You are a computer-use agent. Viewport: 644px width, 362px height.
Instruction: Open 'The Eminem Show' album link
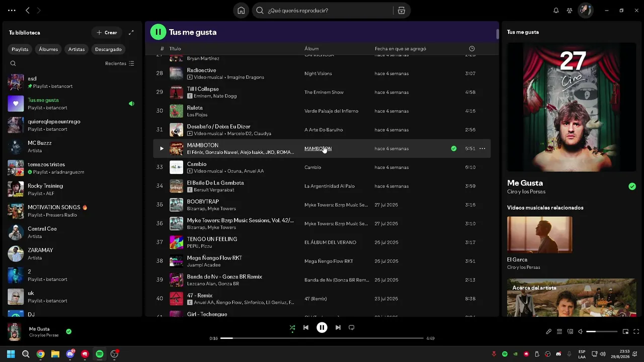click(324, 92)
